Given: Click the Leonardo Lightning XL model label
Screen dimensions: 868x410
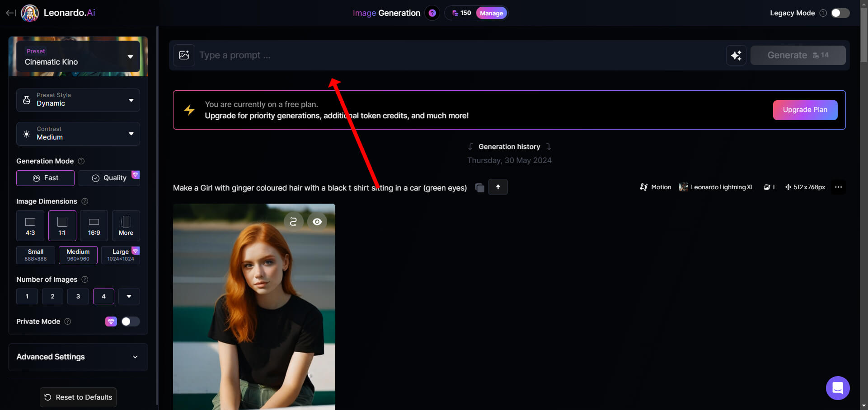Looking at the screenshot, I should tap(716, 187).
